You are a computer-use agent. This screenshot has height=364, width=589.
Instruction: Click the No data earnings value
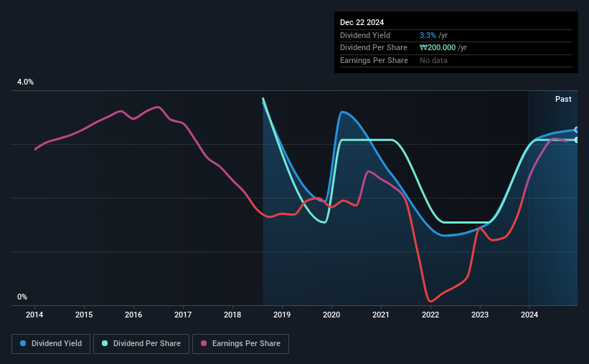pyautogui.click(x=433, y=60)
